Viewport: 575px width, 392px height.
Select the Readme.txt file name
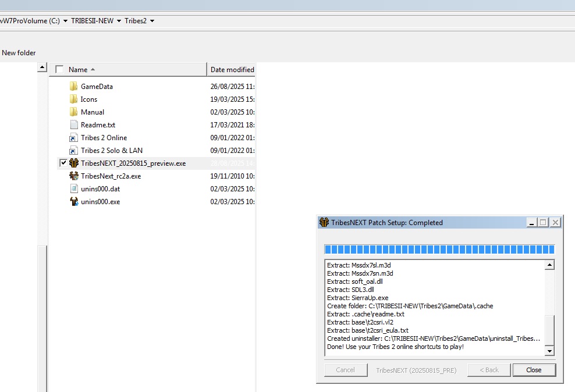click(x=98, y=125)
